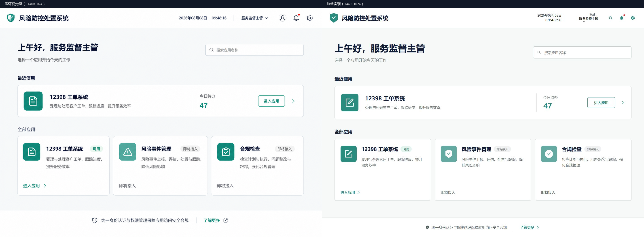Open settings gear in left mockup header
This screenshot has height=237, width=644.
click(310, 18)
